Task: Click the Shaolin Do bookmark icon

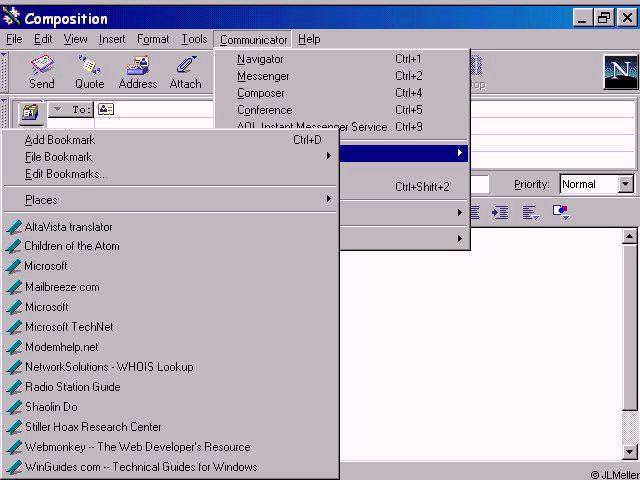Action: (x=14, y=407)
